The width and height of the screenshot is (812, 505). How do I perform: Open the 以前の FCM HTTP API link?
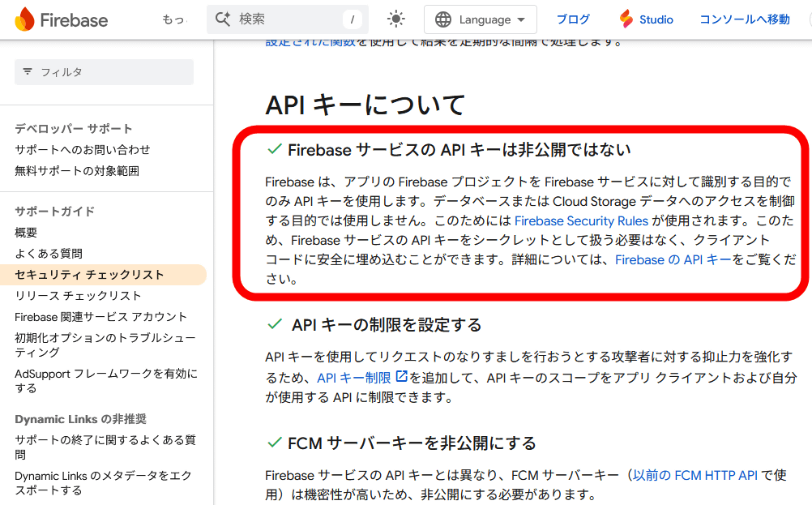[694, 476]
